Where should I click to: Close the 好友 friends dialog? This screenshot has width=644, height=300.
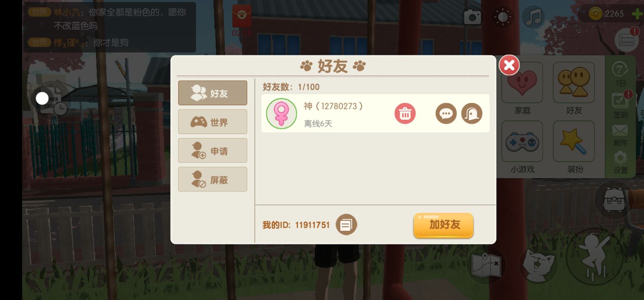pos(509,65)
